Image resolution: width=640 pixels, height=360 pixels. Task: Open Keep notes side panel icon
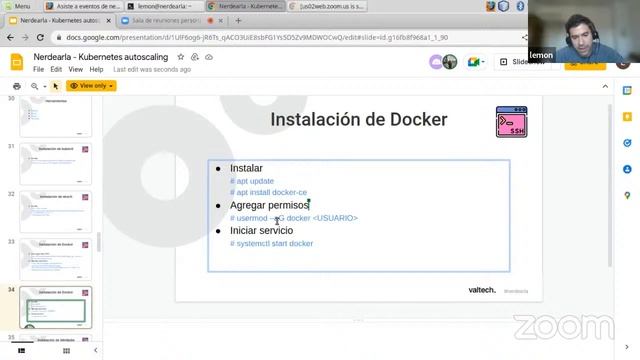click(x=627, y=117)
